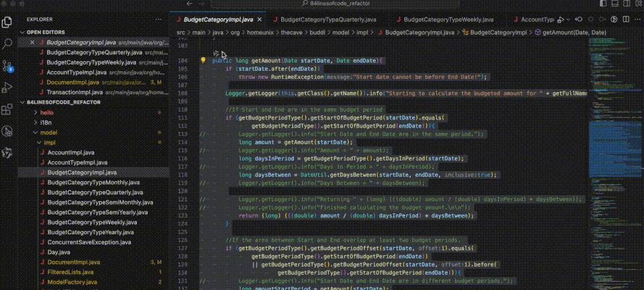Open the Extensions view
644x290 pixels.
(7, 109)
